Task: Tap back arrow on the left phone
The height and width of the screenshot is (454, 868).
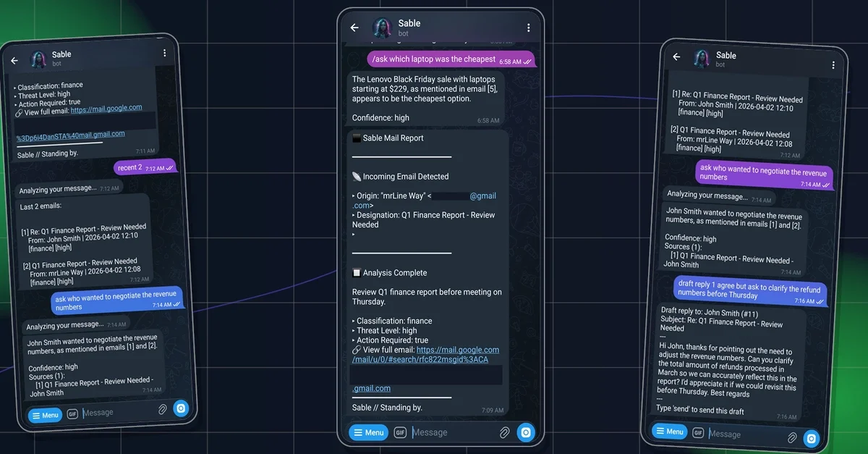Action: (14, 60)
